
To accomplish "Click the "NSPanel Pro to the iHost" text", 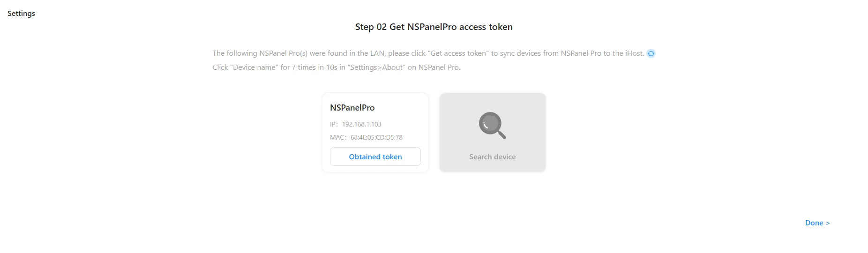I will click(602, 53).
